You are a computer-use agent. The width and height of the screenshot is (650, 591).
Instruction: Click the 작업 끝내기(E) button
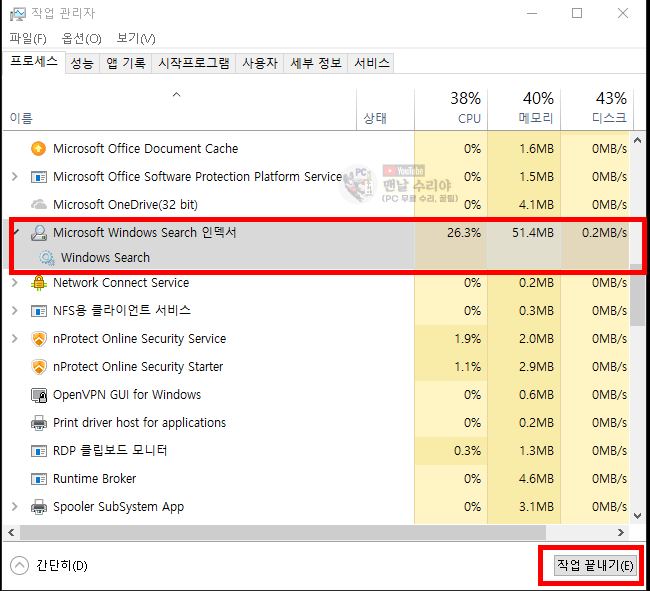[595, 566]
